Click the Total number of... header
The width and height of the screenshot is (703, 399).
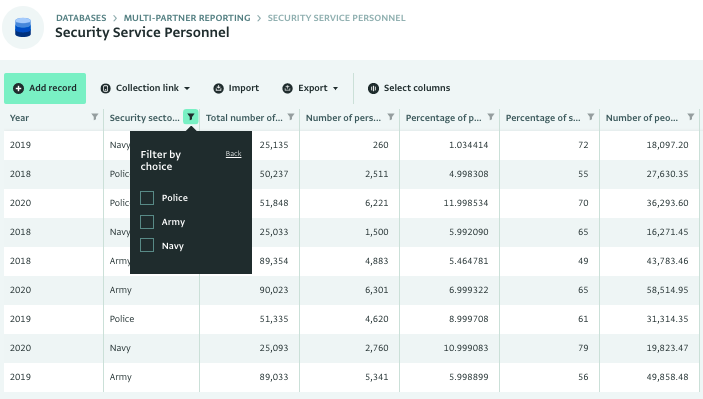point(244,118)
